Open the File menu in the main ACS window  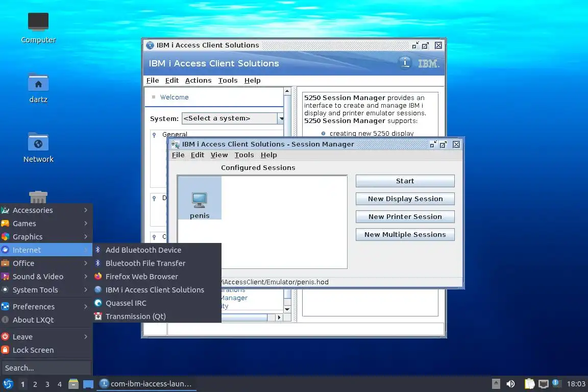(x=153, y=80)
